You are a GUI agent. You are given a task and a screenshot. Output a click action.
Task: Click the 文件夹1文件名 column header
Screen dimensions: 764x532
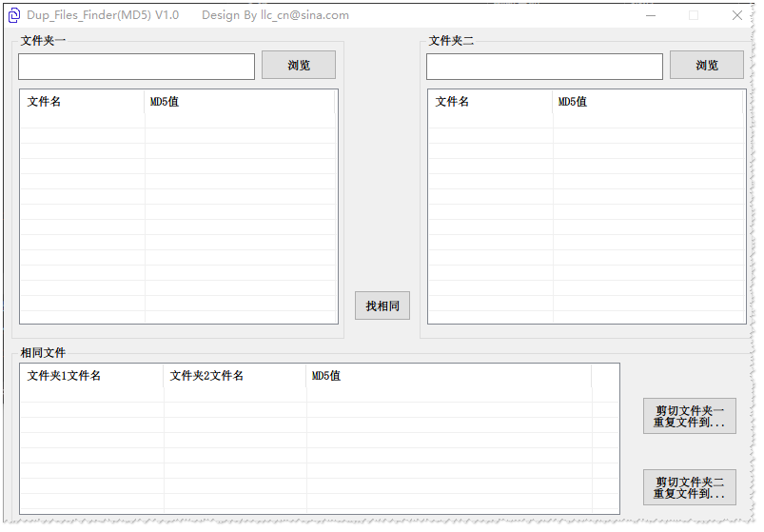tap(92, 376)
